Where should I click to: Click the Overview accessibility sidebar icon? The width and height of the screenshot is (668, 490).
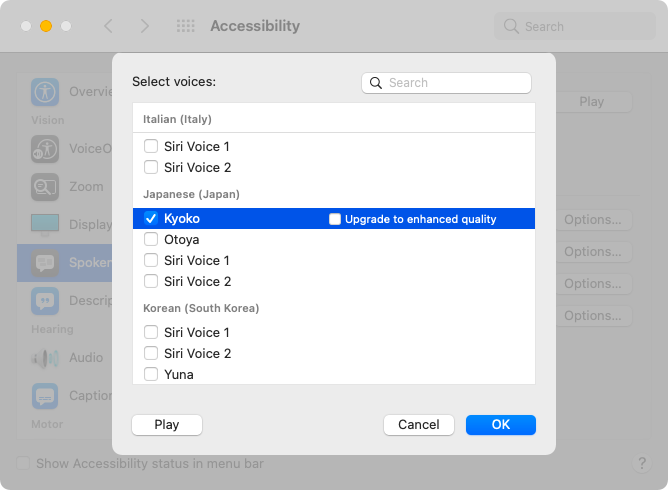pos(45,92)
